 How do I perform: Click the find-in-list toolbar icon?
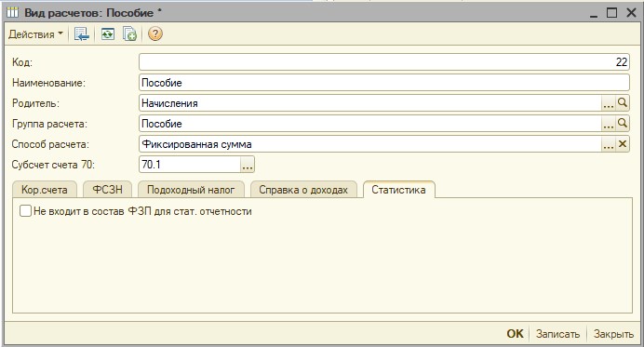82,34
